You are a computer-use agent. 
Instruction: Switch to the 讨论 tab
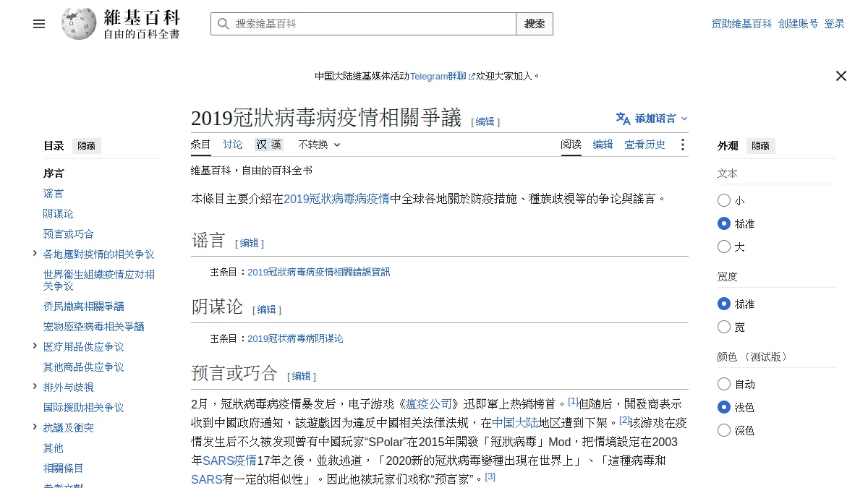point(233,145)
